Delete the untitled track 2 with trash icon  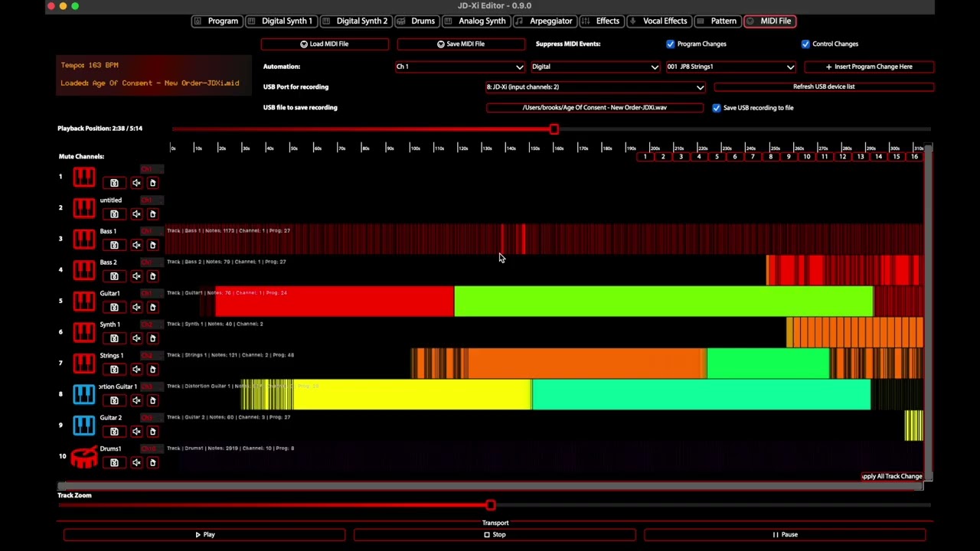tap(152, 214)
